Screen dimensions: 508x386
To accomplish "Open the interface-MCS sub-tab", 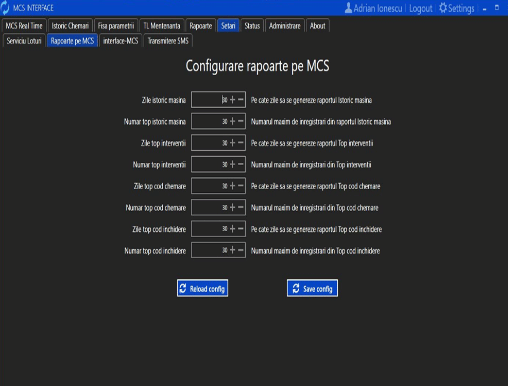I will (121, 41).
